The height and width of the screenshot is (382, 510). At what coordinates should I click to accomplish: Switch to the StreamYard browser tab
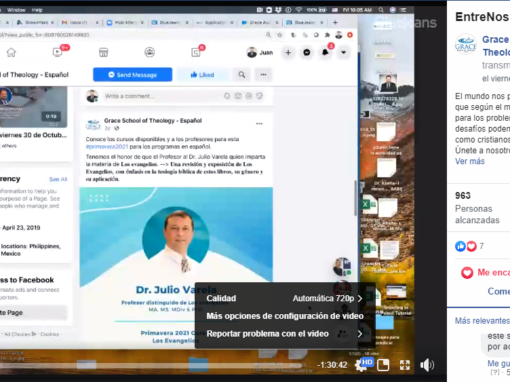36,22
